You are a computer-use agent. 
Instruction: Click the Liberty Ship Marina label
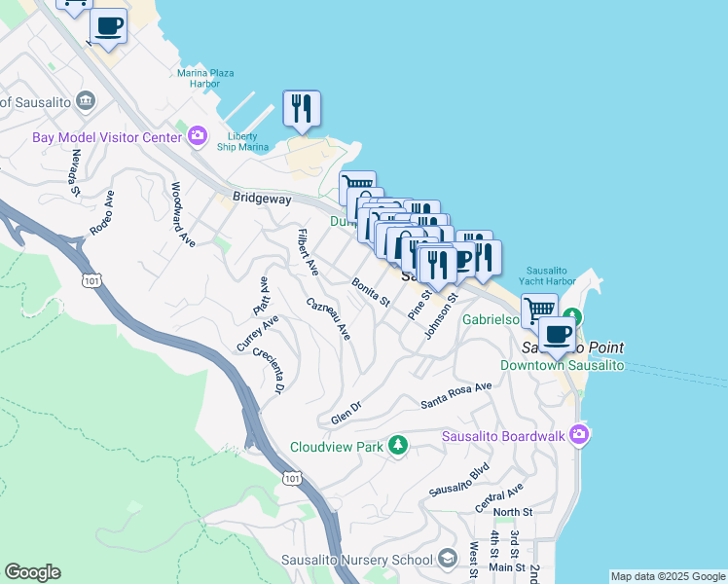(242, 141)
